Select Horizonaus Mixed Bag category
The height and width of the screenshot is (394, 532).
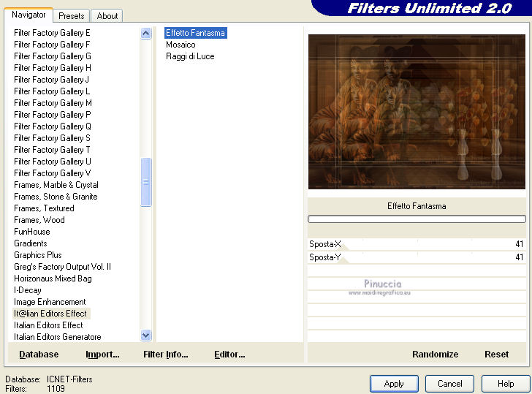53,279
